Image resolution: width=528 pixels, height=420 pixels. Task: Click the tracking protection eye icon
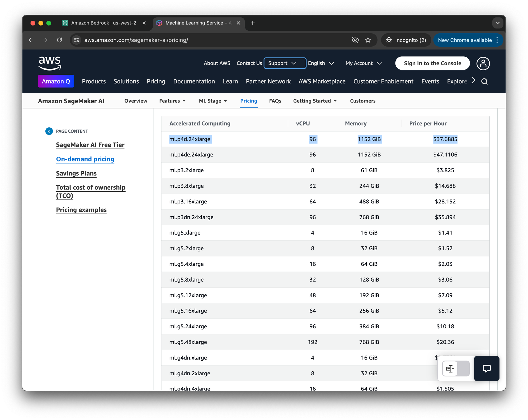point(355,40)
